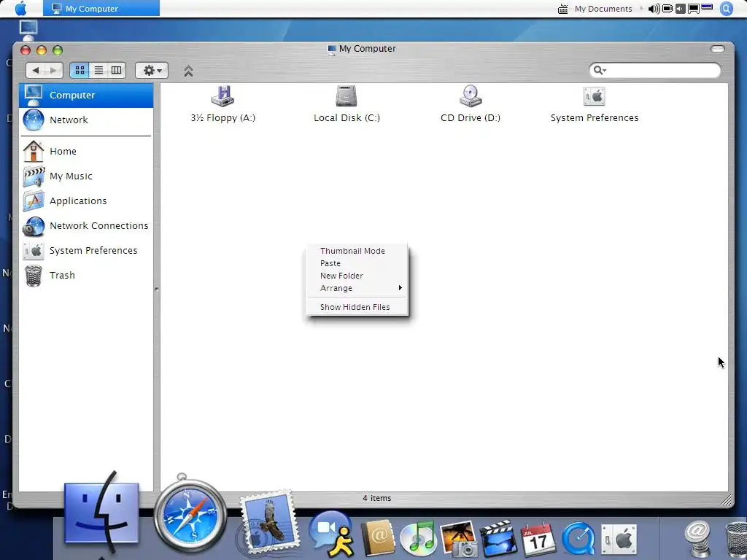The image size is (747, 560).
Task: Click the Back navigation arrow
Action: [x=35, y=71]
